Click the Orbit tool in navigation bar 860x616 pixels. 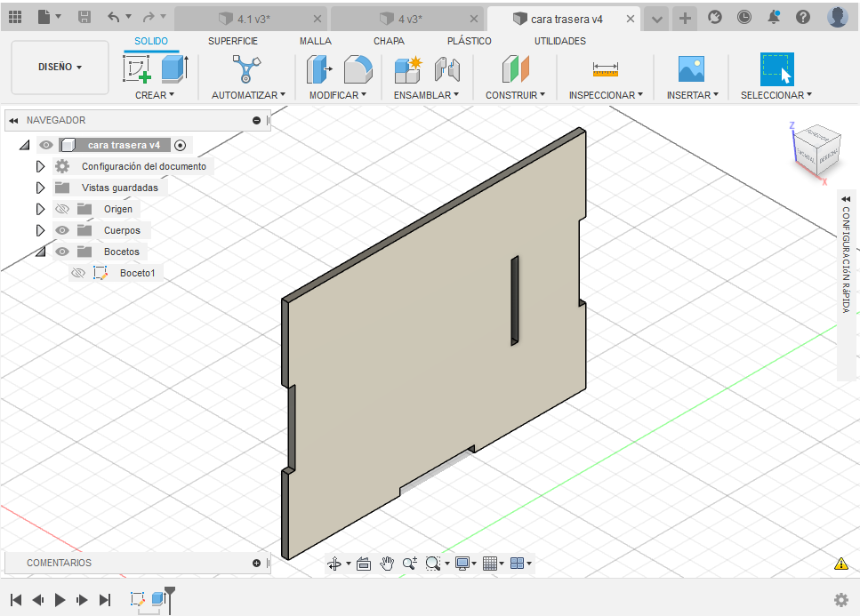click(x=334, y=564)
